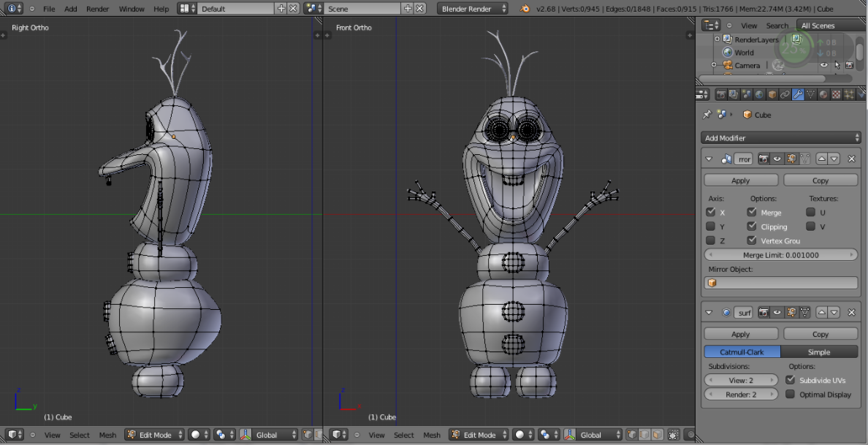Enable Mirror Y axis checkbox

(x=711, y=227)
